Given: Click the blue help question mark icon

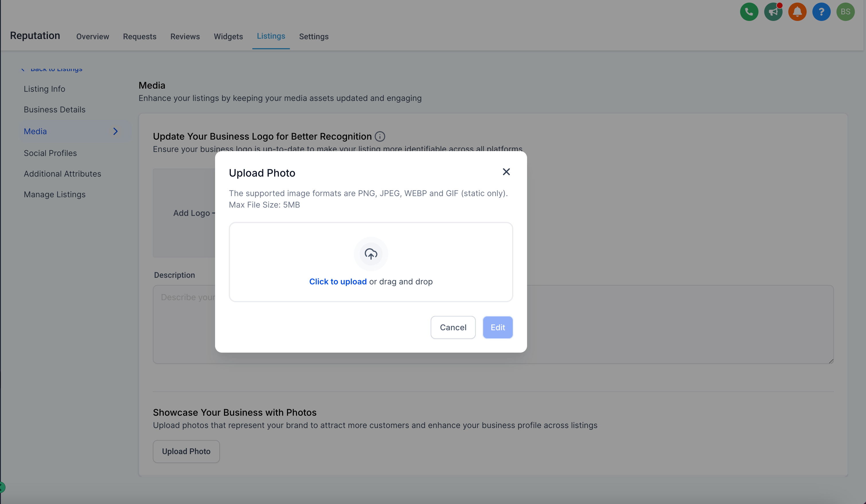Looking at the screenshot, I should pos(821,12).
